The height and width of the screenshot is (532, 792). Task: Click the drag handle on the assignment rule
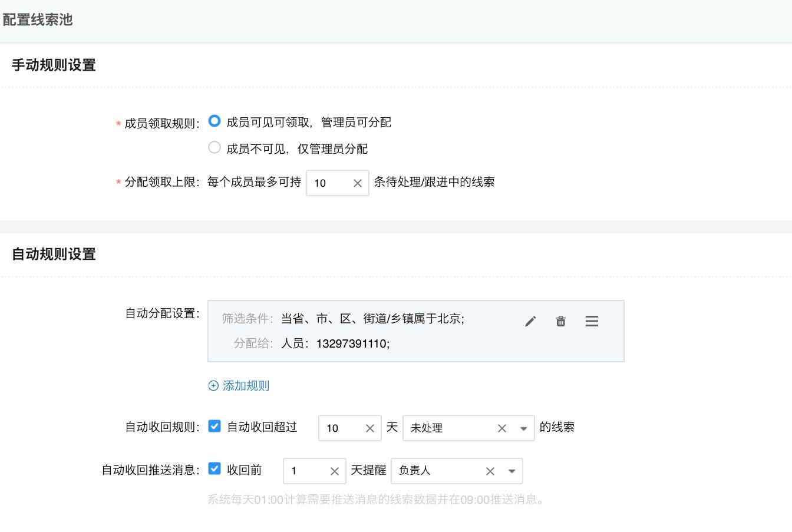(592, 321)
